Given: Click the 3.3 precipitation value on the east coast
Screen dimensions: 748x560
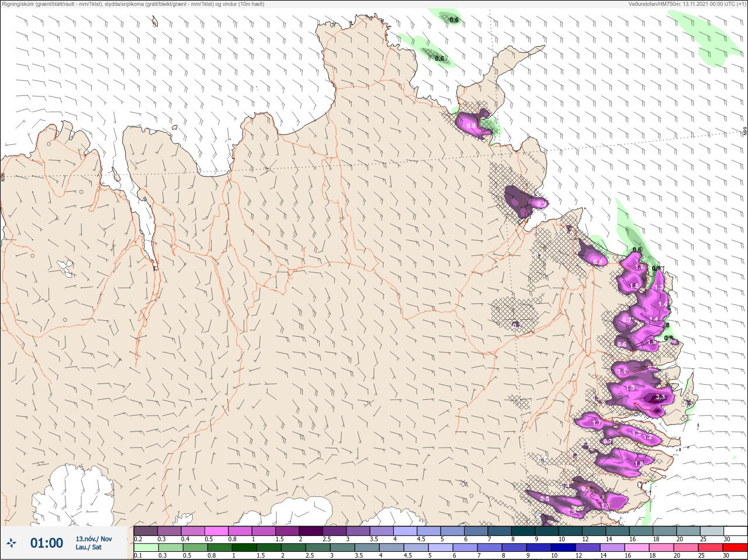Looking at the screenshot, I should 660,397.
